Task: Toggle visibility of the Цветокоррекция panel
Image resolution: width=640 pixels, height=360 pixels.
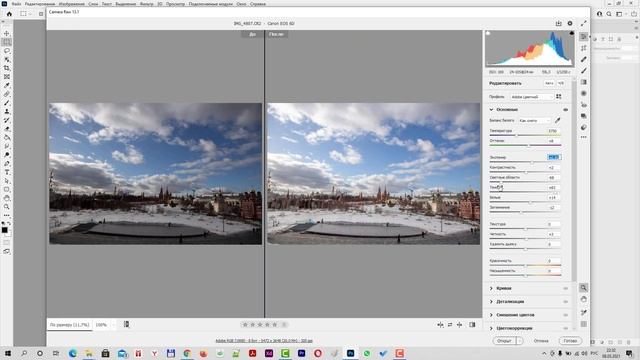Action: pyautogui.click(x=565, y=328)
